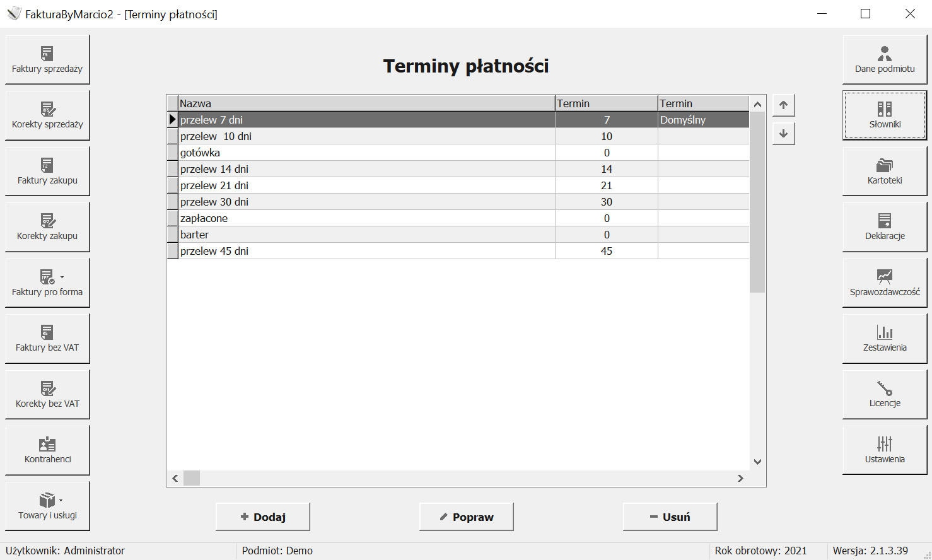Click 'Podmiot: Demo' in status bar
Image resolution: width=932 pixels, height=560 pixels.
tap(277, 551)
